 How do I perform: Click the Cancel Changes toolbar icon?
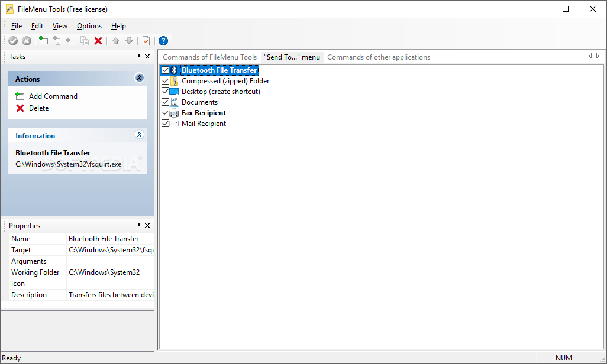click(27, 41)
